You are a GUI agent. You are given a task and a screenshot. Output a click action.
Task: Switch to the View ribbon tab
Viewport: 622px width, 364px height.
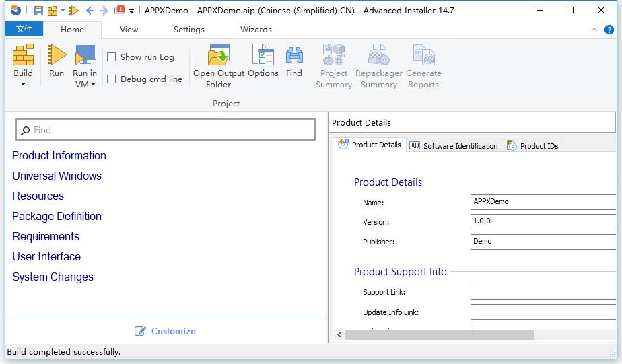129,30
